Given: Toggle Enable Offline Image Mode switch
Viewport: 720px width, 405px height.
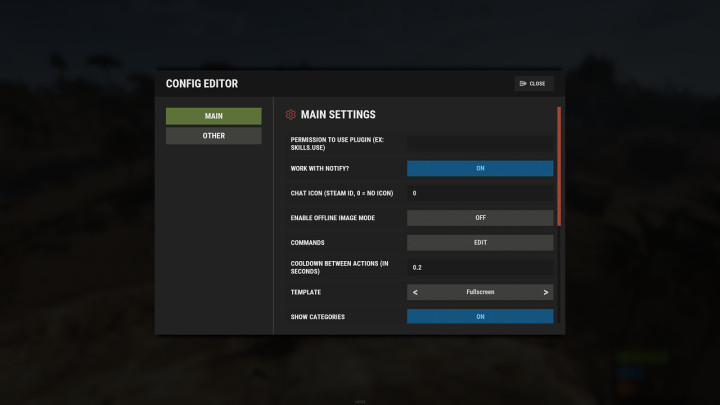Looking at the screenshot, I should [x=480, y=218].
